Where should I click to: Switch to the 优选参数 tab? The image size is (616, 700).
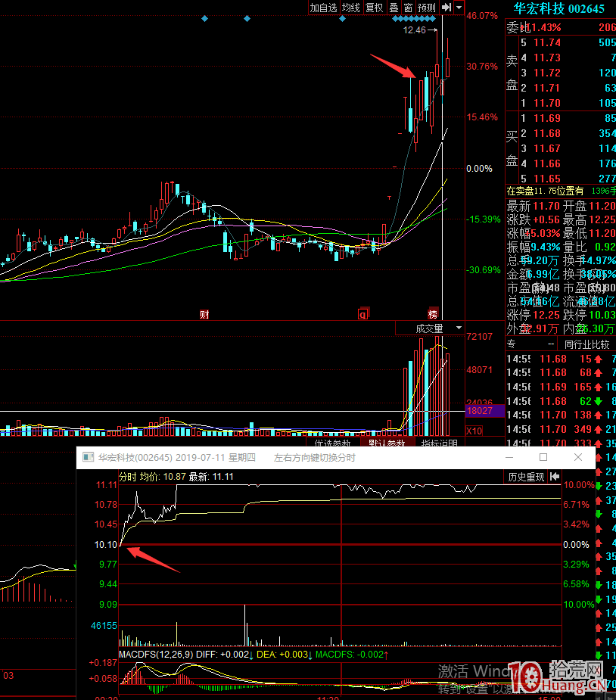coord(332,443)
